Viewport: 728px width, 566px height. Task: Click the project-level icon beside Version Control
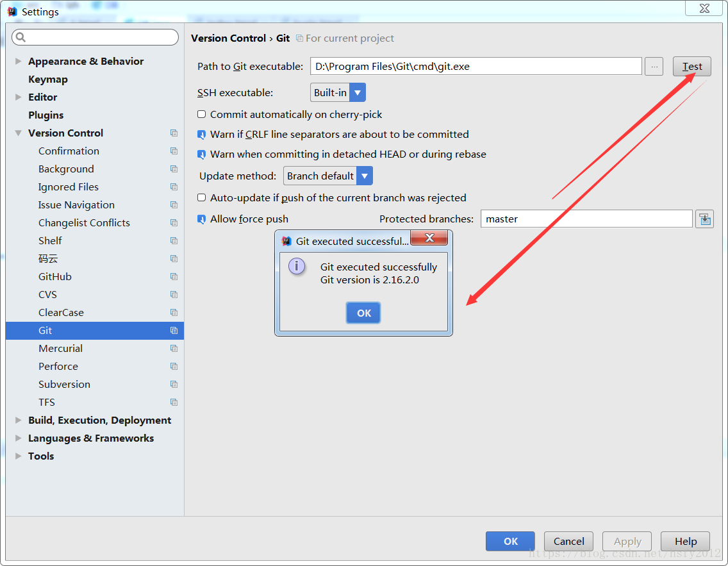pos(174,133)
